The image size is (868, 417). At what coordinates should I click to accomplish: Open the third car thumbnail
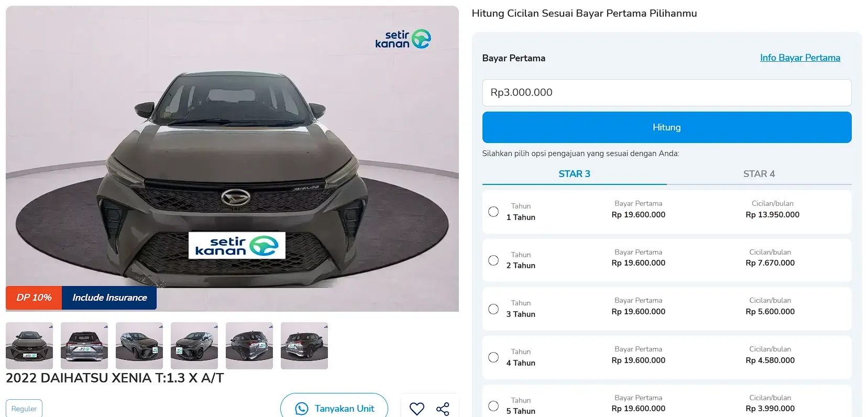tap(139, 346)
